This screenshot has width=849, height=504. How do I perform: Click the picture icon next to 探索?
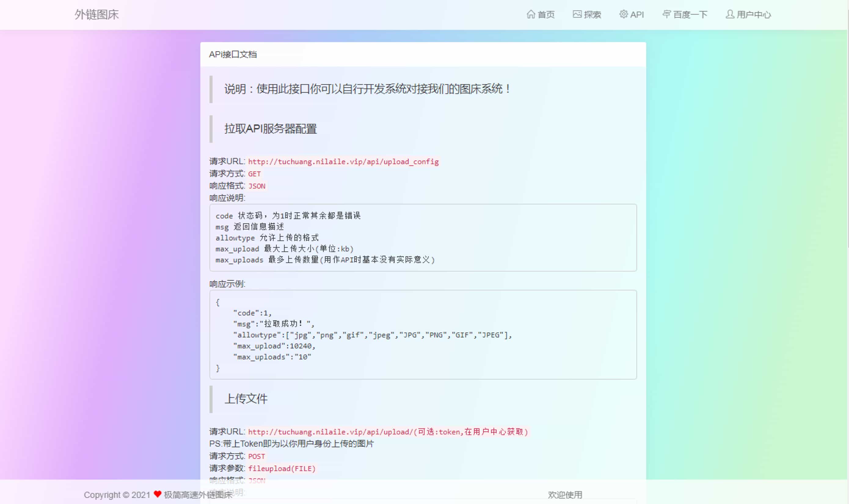(x=577, y=15)
